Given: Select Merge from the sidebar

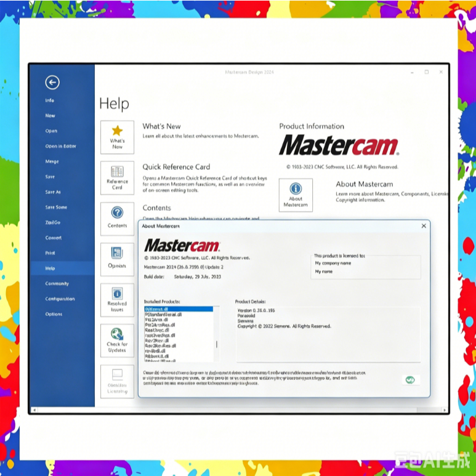Looking at the screenshot, I should 52,161.
